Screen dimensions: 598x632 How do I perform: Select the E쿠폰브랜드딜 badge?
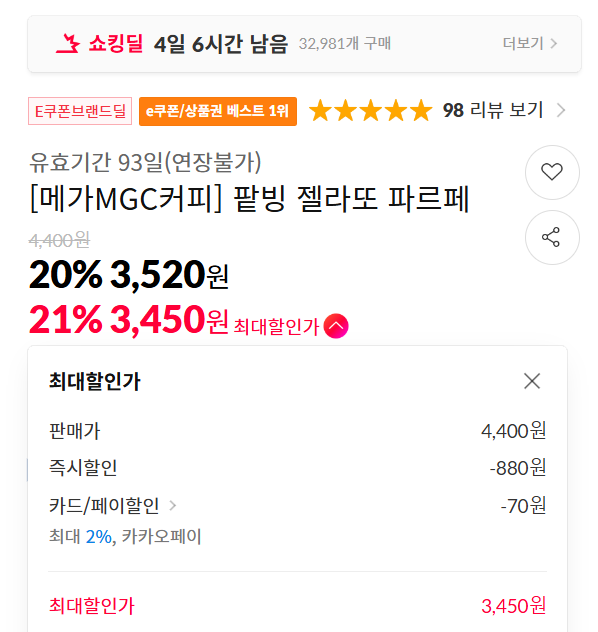(80, 111)
